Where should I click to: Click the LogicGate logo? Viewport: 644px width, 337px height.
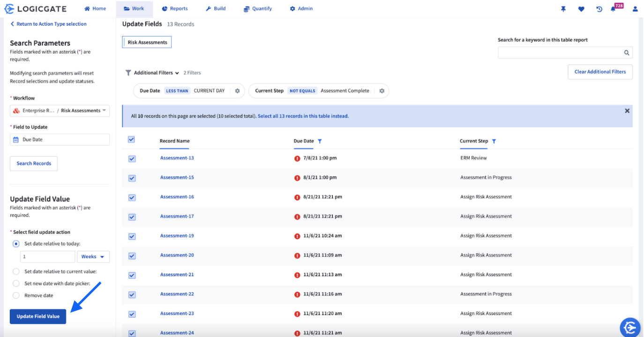click(35, 8)
